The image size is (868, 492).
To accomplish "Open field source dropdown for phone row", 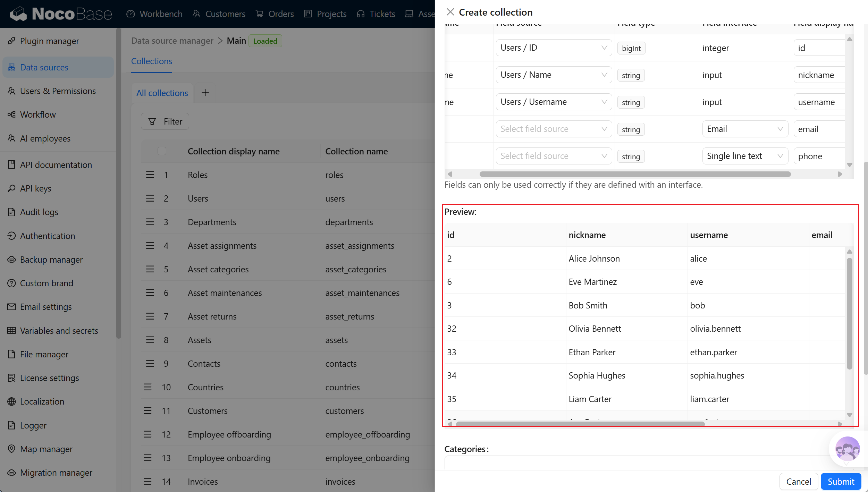I will [x=554, y=156].
